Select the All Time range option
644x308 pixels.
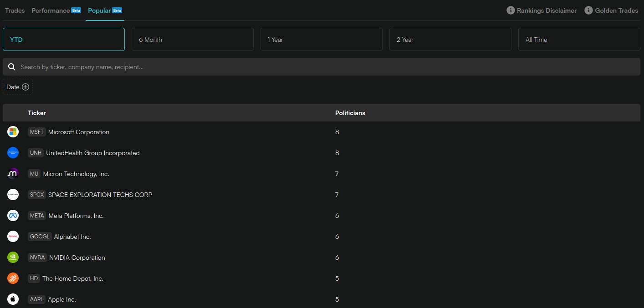tap(579, 40)
